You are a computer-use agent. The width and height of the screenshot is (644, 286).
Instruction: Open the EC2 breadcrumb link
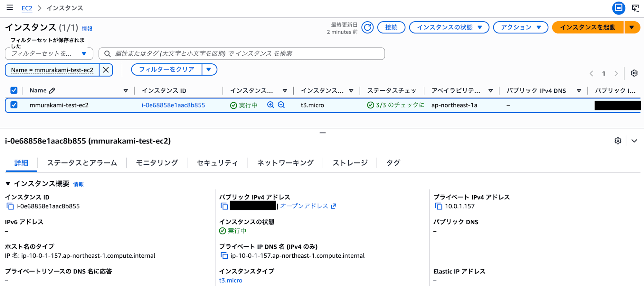pos(27,8)
